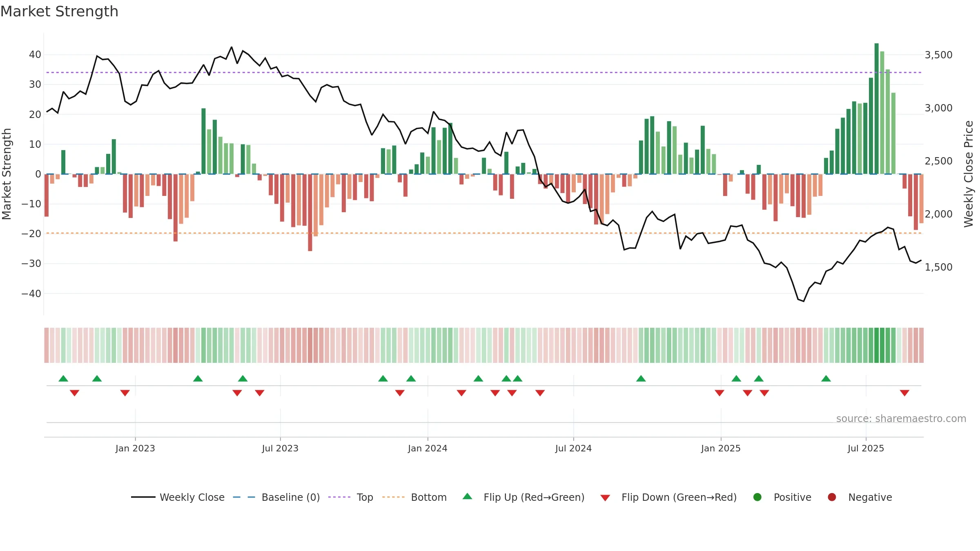Click the 3,500 right-axis price label
The height and width of the screenshot is (551, 980).
(938, 55)
